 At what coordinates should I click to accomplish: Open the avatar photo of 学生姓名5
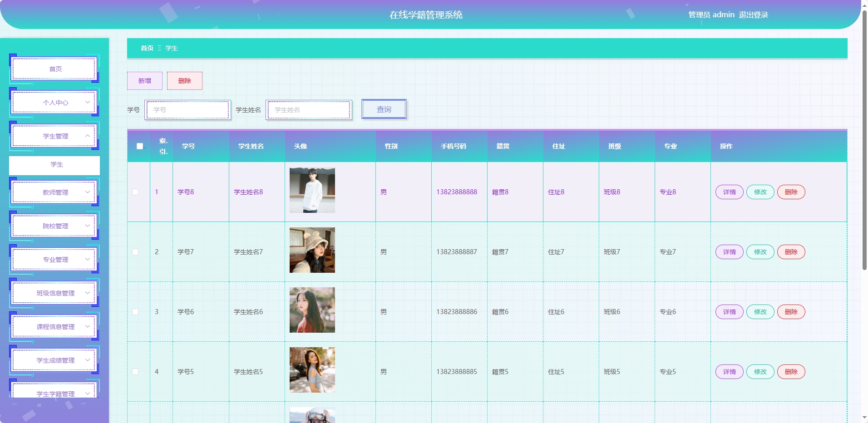[x=312, y=370]
